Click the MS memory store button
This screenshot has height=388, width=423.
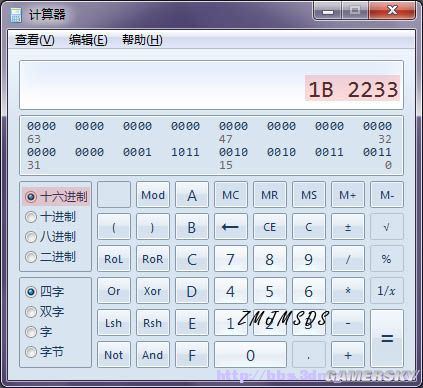click(x=309, y=195)
